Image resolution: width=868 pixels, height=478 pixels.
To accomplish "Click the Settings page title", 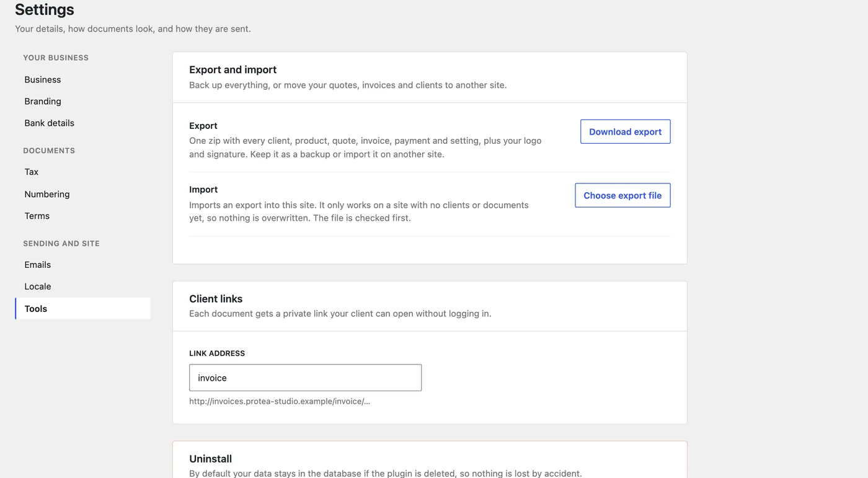I will coord(45,9).
